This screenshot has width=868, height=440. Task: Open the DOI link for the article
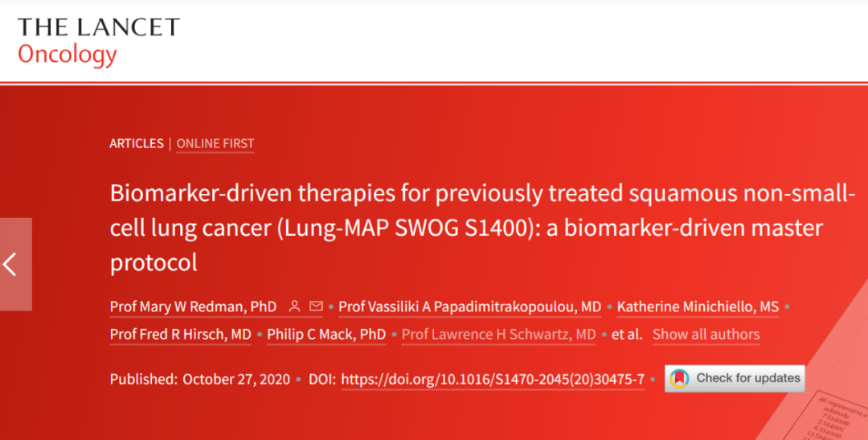point(493,379)
